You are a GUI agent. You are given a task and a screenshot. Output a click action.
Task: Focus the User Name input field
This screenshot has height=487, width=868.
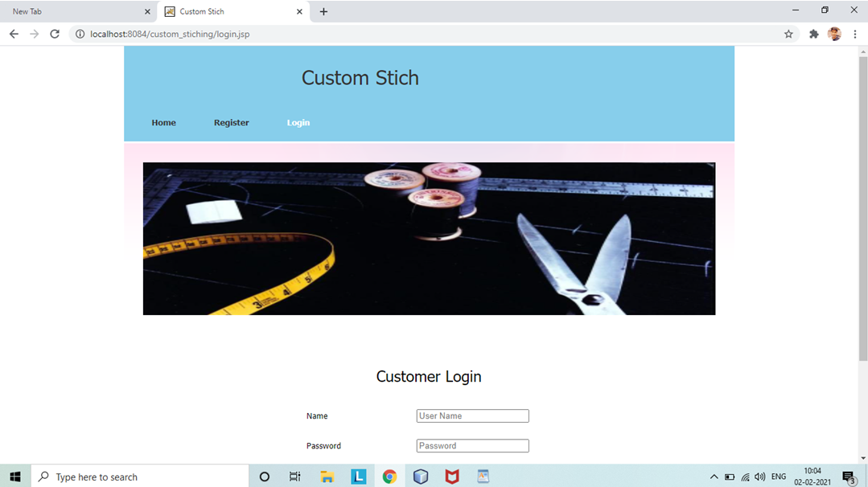(x=473, y=415)
